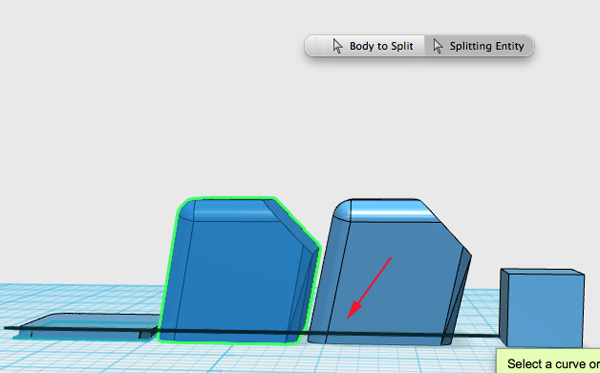This screenshot has height=373, width=600.
Task: Click the 'Select a curve or' tooltip
Action: coord(549,361)
